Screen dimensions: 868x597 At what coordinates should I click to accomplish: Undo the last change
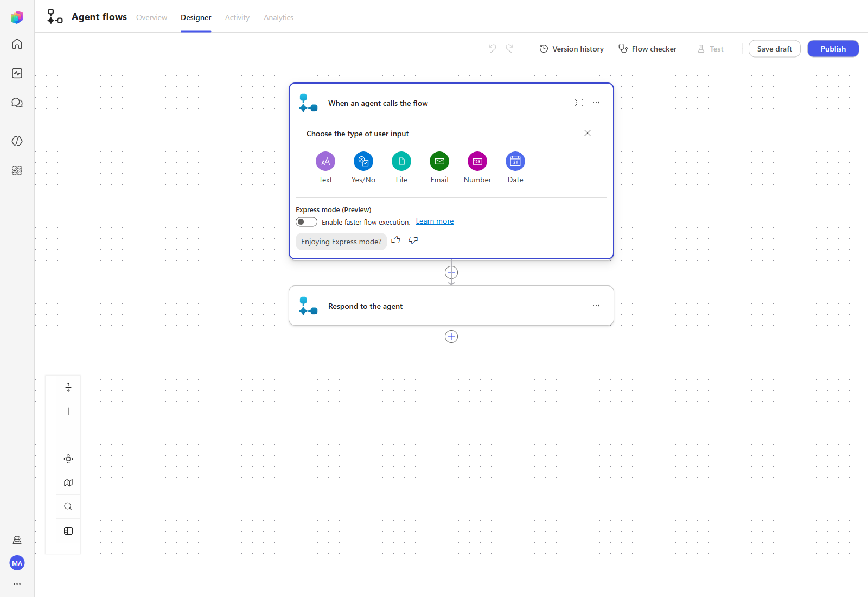click(493, 48)
